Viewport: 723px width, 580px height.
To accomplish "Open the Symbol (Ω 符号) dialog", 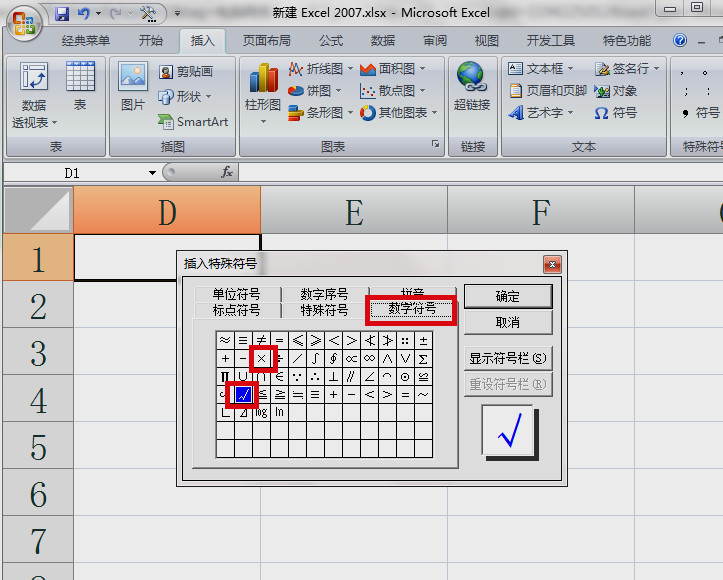I will (x=616, y=113).
